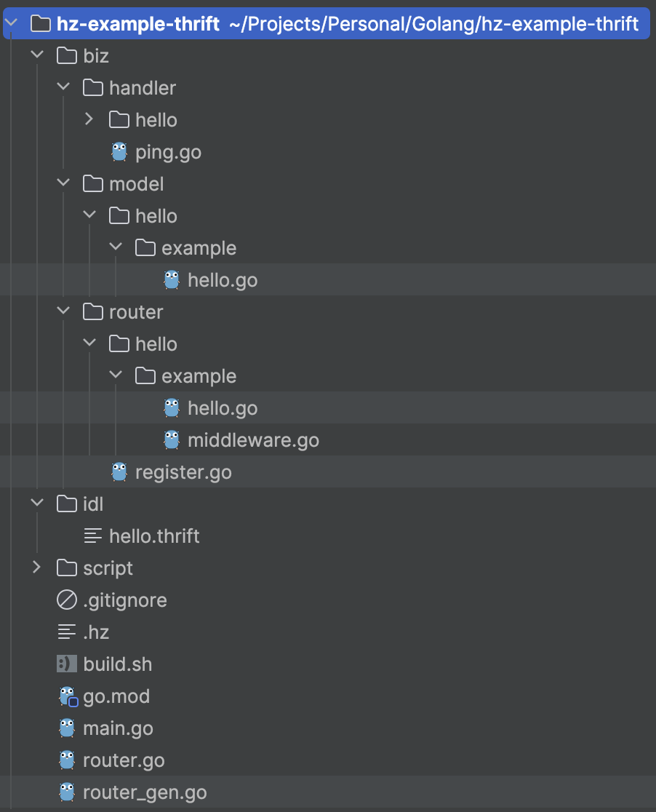Click the .gitignore ignore-file icon
The height and width of the screenshot is (812, 656).
(x=67, y=600)
